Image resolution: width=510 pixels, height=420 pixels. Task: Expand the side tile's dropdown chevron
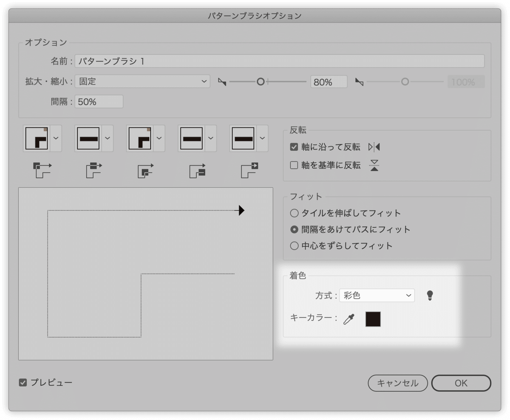pos(107,138)
